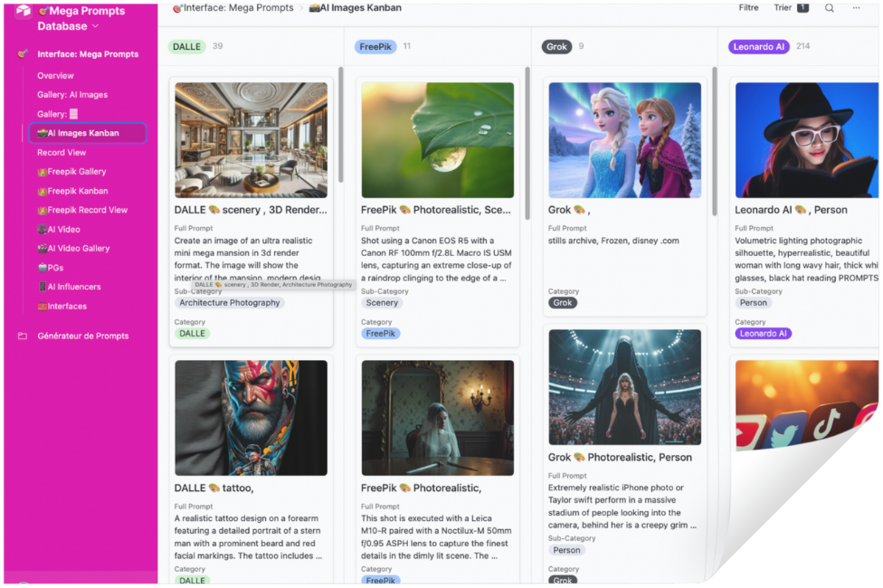Open Interfaces in the sidebar
Screen dimensions: 883x588
[x=62, y=307]
